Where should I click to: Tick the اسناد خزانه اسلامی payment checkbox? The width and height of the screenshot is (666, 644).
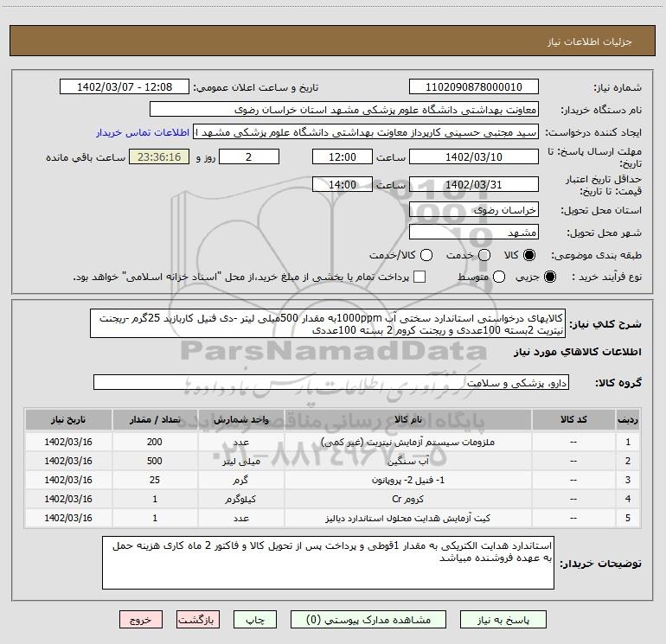tap(419, 277)
